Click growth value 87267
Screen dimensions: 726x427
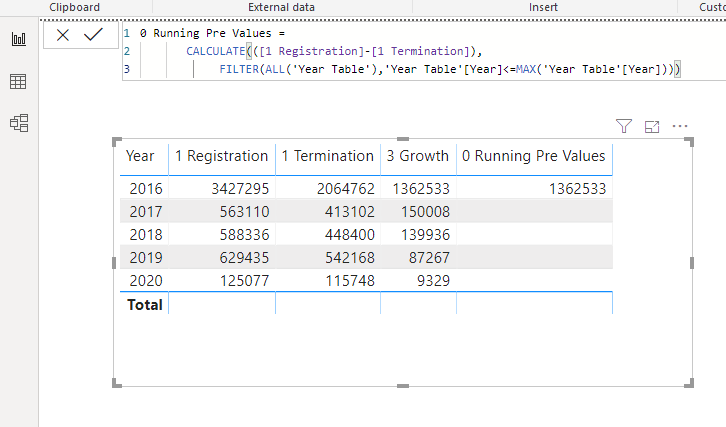(429, 257)
